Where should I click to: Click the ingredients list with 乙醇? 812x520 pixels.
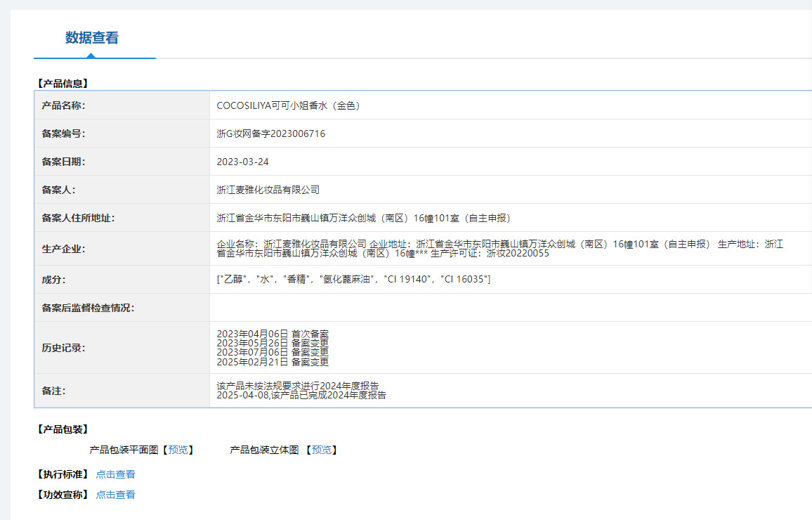click(x=353, y=279)
